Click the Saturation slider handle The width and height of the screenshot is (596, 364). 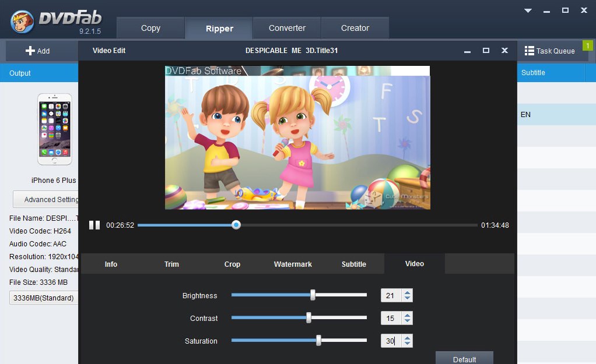[318, 341]
